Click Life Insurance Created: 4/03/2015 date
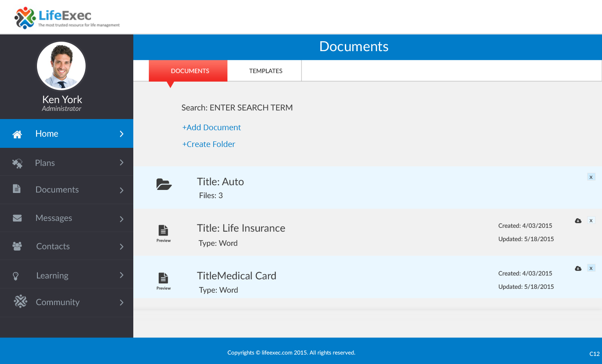 tap(525, 226)
